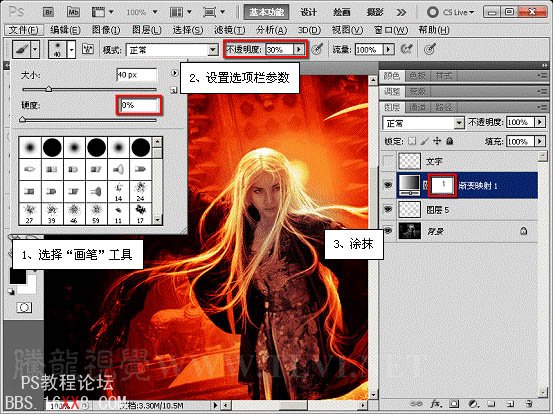
Task: Switch to the 通道 tab
Action: [417, 107]
